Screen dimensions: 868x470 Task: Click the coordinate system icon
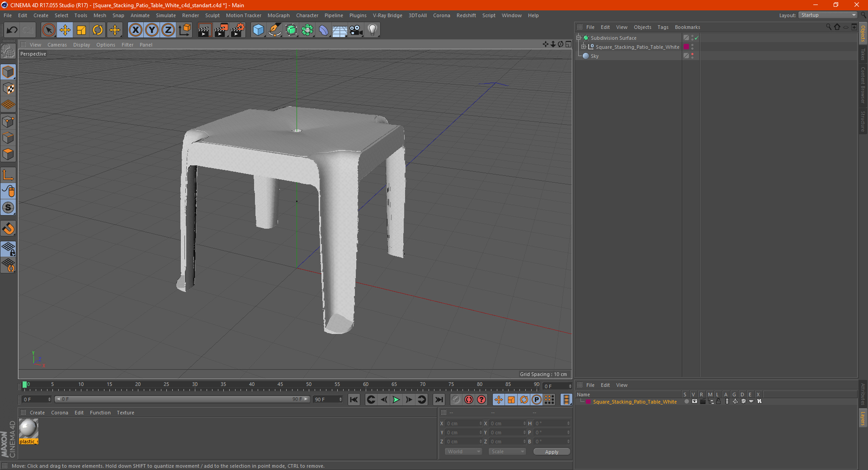[x=184, y=30]
